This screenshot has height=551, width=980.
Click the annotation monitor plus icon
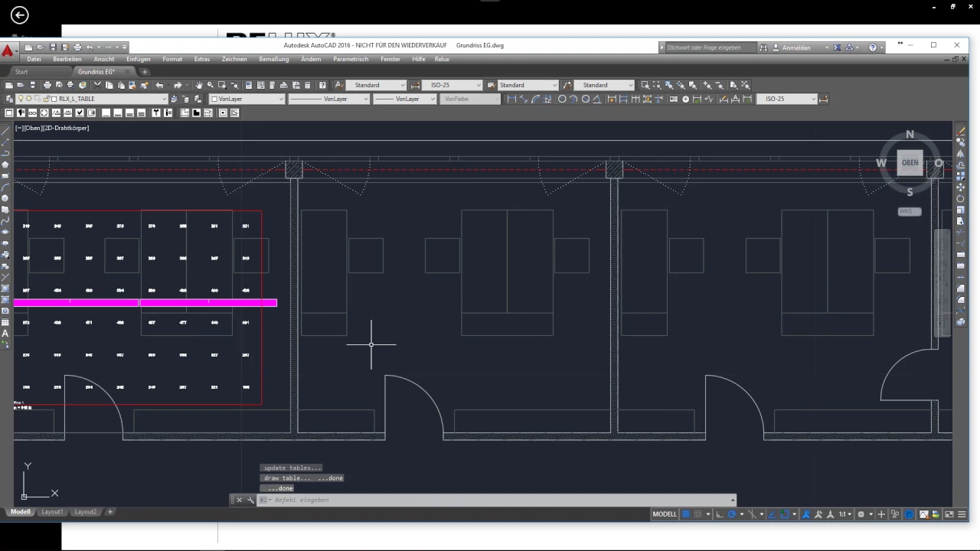tap(881, 514)
